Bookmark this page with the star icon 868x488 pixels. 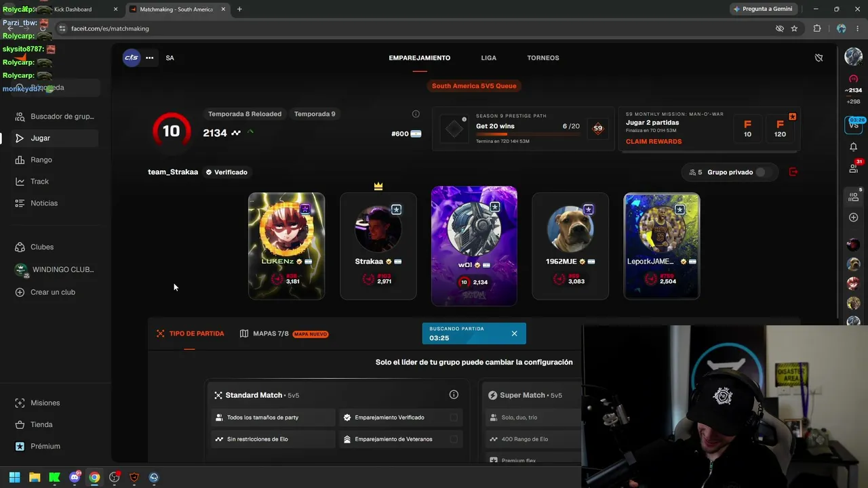[x=794, y=28]
